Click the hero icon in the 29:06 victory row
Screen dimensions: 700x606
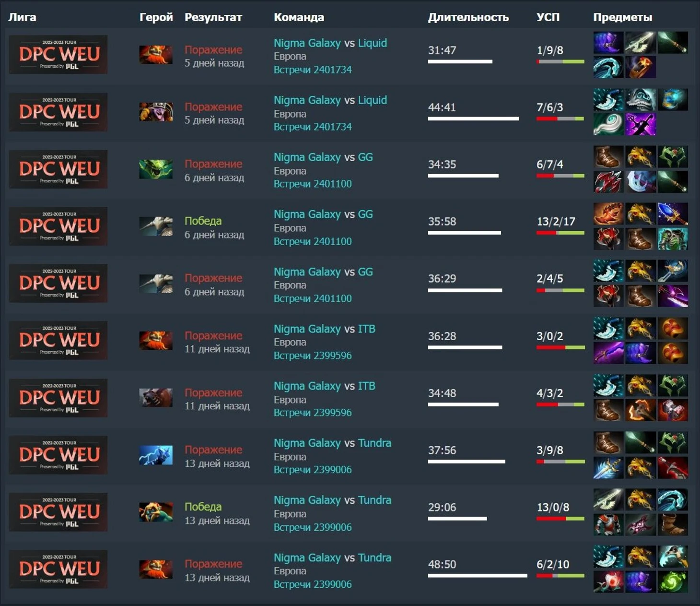click(x=156, y=512)
